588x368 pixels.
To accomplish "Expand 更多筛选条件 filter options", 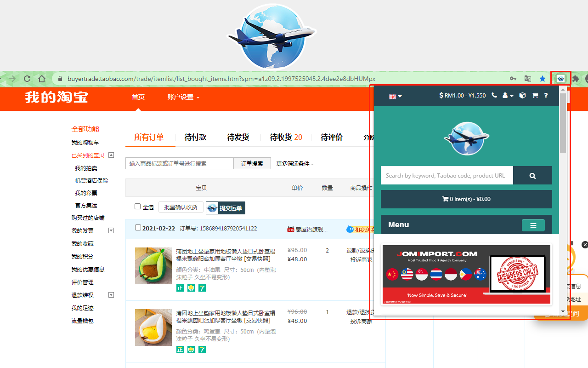I will tap(295, 164).
